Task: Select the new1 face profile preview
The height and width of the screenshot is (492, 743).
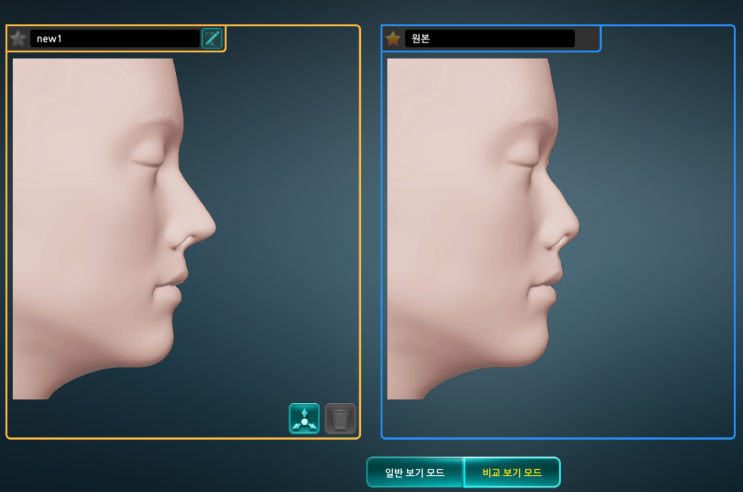Action: tap(115, 229)
